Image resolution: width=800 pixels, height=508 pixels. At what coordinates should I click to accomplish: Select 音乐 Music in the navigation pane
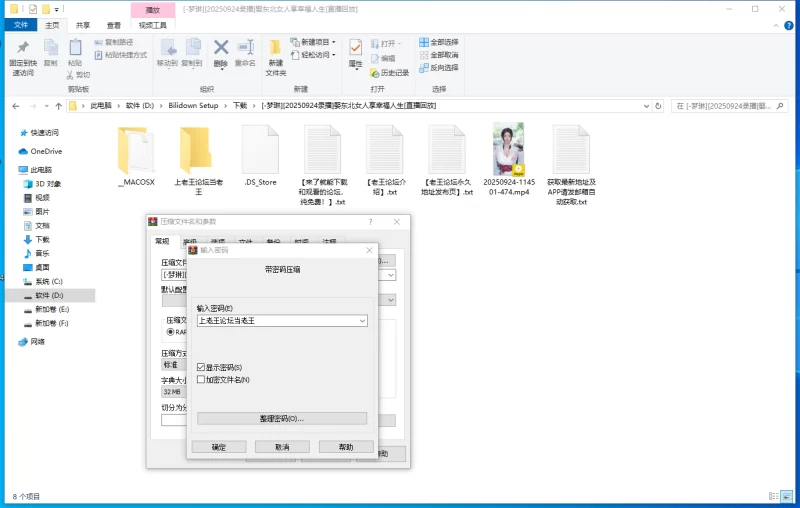click(x=37, y=253)
